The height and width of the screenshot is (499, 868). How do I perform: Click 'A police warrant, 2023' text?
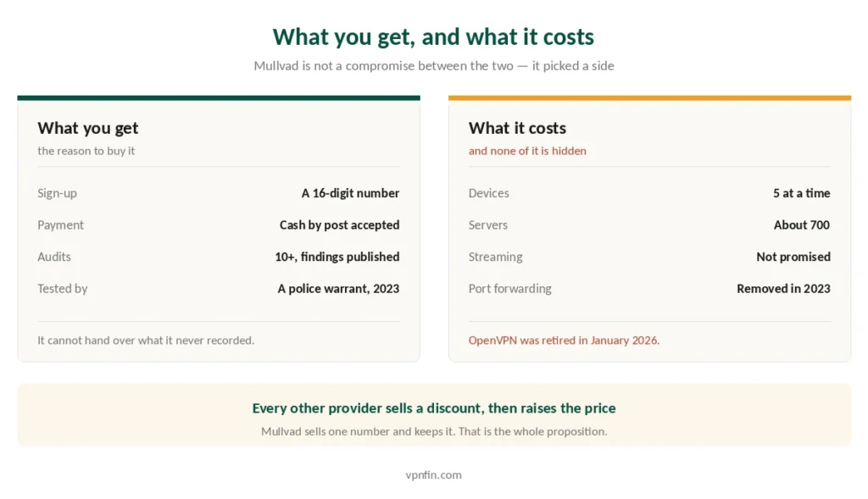point(338,289)
